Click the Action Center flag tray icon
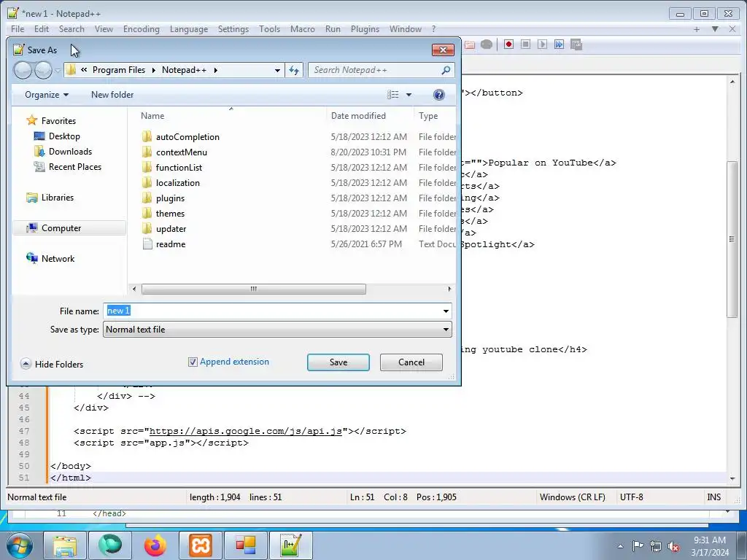Screen dimensions: 747x560 638,546
